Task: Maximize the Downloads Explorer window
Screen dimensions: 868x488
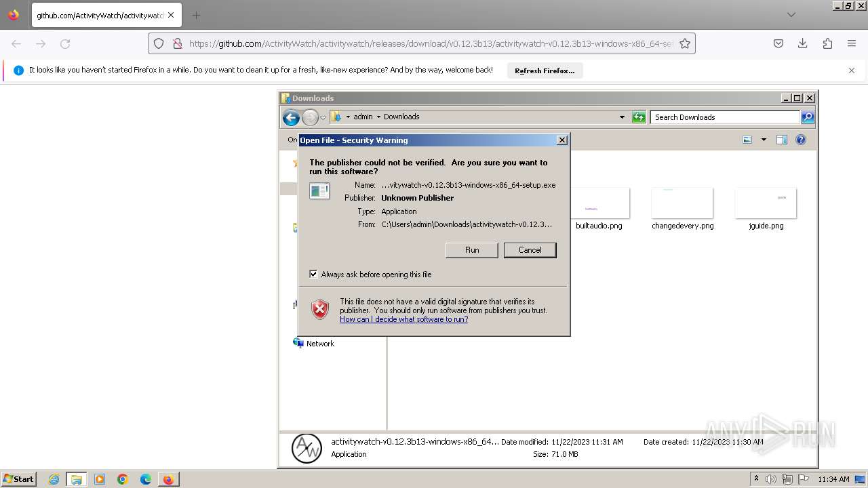Action: click(797, 98)
